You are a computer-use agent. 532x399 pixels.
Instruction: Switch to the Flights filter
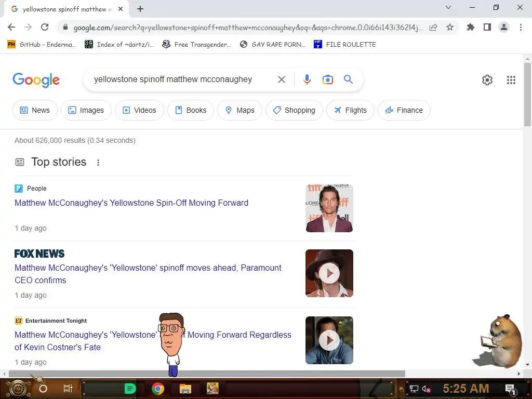pyautogui.click(x=351, y=110)
